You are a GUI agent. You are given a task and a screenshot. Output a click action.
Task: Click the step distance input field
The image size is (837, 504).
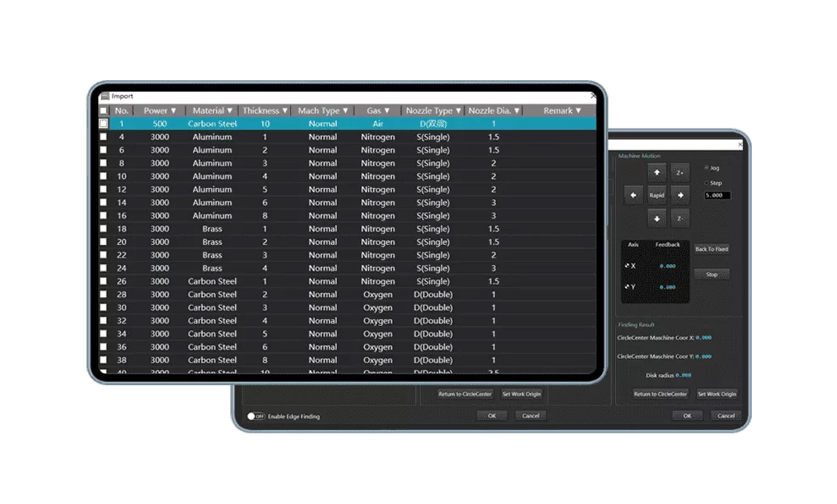(717, 195)
